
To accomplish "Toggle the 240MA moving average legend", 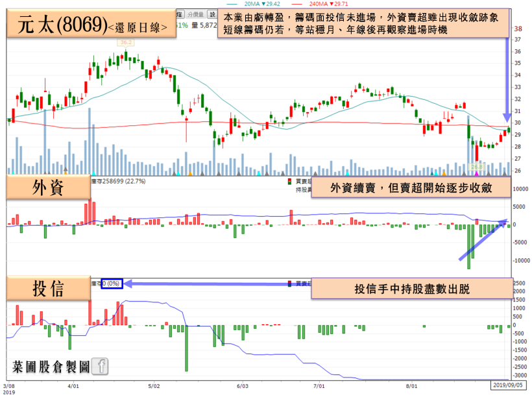I will pyautogui.click(x=320, y=4).
